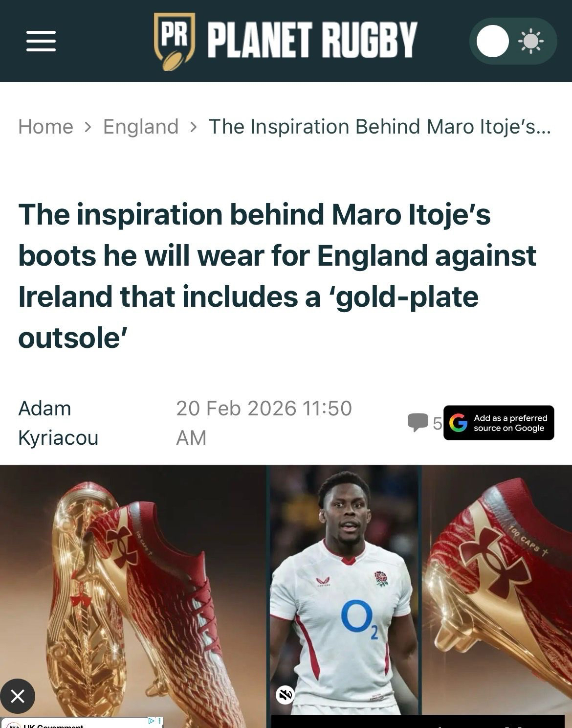The width and height of the screenshot is (572, 728).
Task: Click the chevron after Home breadcrumb
Action: point(88,127)
